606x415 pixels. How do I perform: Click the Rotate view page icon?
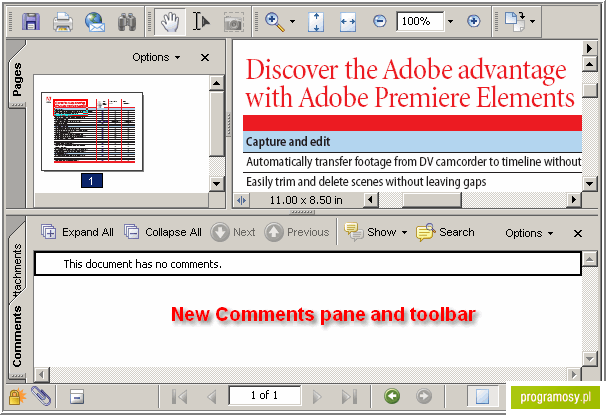point(515,21)
